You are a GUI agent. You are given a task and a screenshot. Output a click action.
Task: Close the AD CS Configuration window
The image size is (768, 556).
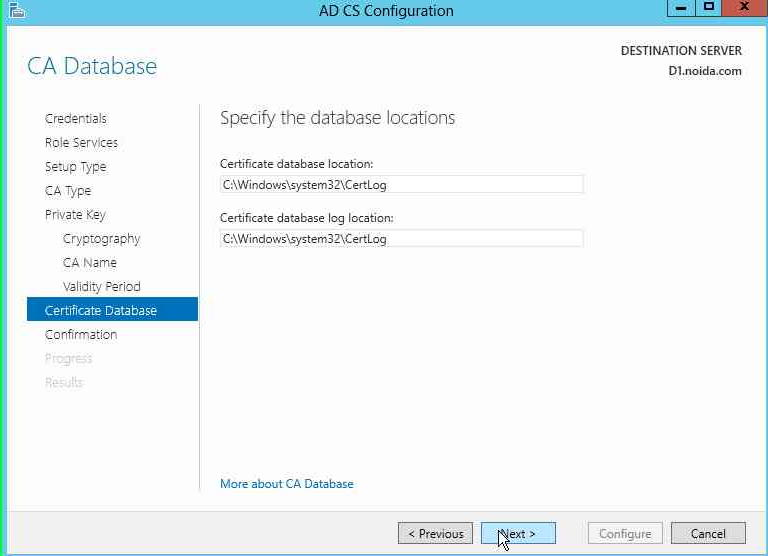point(744,8)
